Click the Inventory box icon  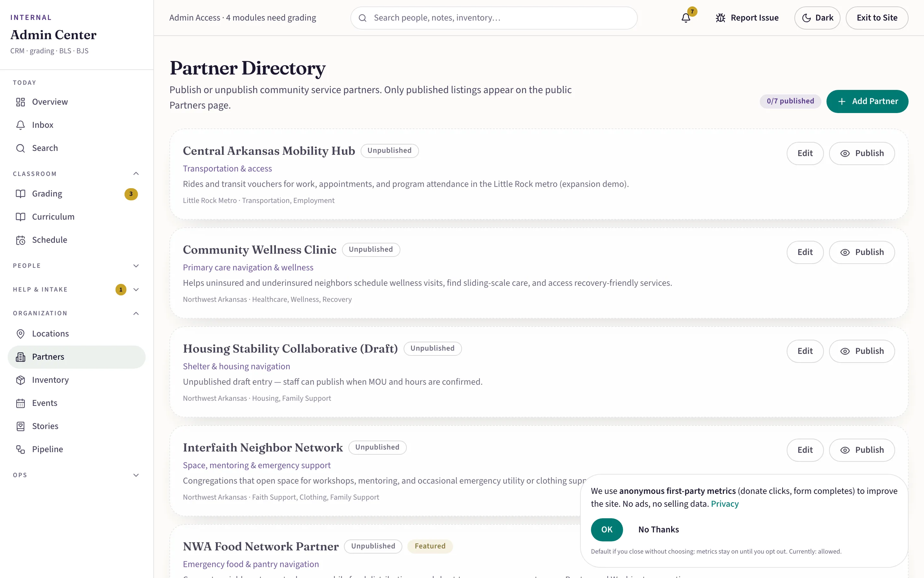(21, 380)
